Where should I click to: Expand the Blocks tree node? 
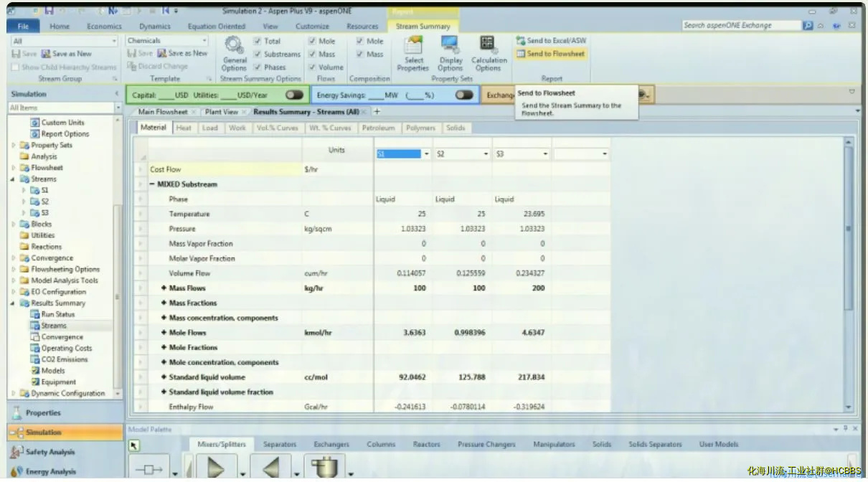14,224
